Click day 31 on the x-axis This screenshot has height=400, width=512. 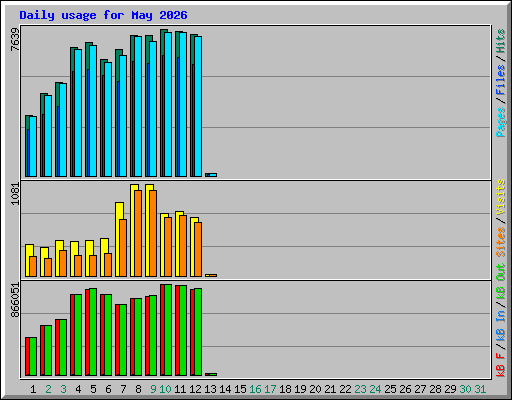pos(480,389)
